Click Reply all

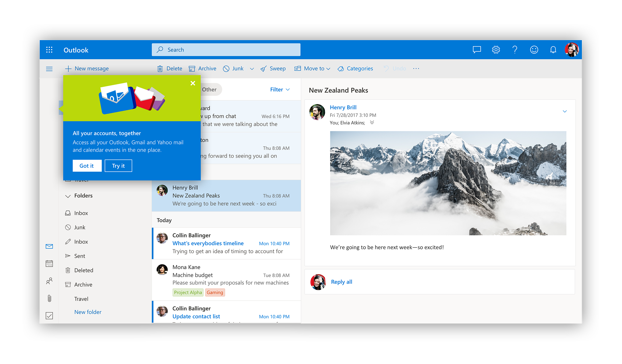tap(341, 282)
